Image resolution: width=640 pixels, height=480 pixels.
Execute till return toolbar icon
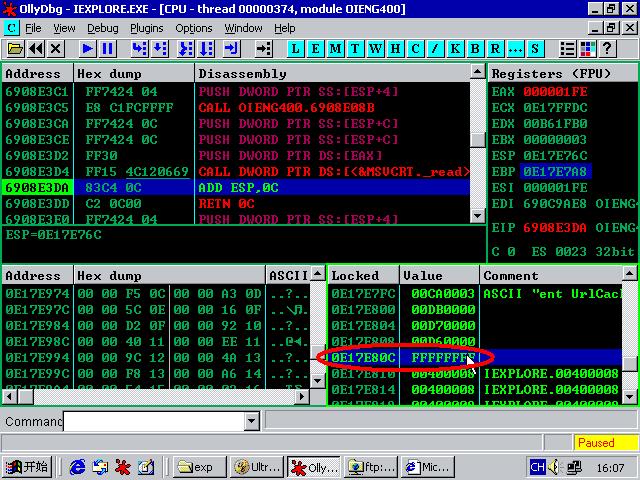pyautogui.click(x=231, y=49)
